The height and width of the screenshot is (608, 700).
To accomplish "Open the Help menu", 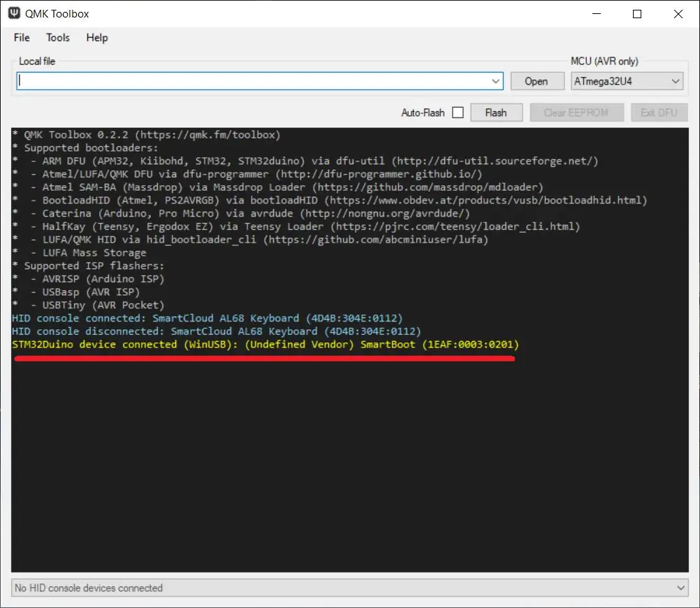I will pos(97,38).
